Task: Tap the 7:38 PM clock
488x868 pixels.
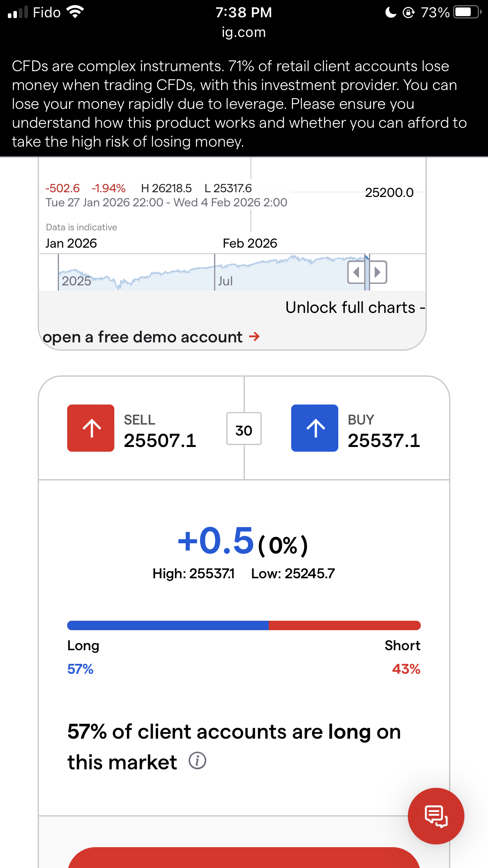Action: [244, 12]
